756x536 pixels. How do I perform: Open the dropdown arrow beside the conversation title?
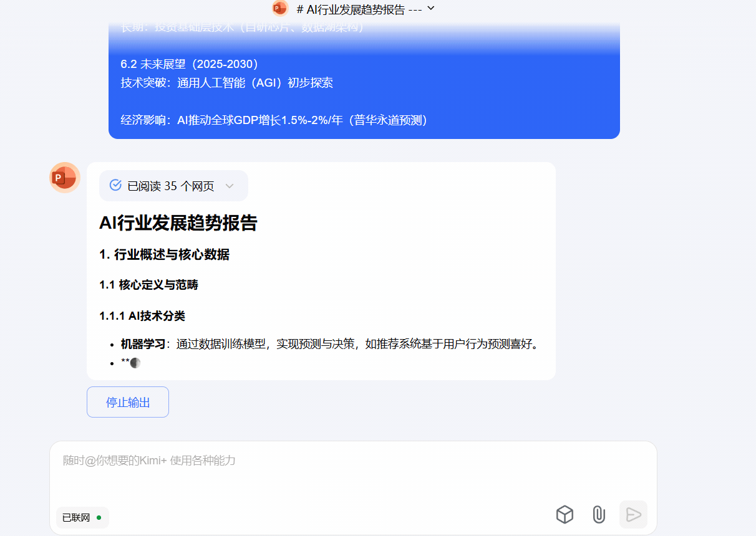(x=430, y=8)
